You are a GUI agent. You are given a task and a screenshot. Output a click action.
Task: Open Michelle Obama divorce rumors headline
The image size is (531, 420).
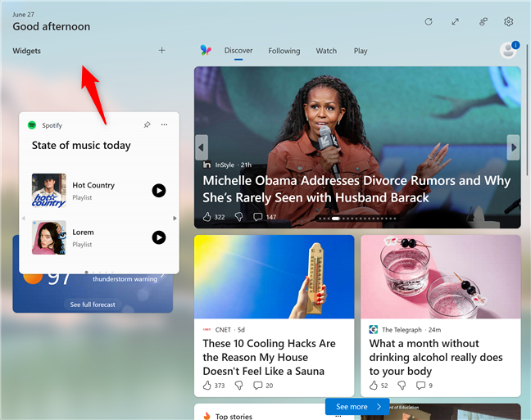coord(356,189)
